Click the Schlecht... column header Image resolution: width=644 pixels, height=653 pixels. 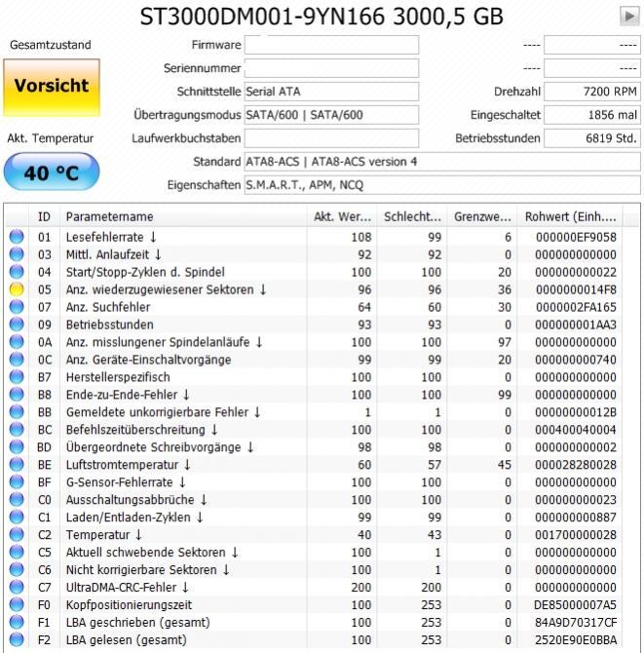point(412,216)
